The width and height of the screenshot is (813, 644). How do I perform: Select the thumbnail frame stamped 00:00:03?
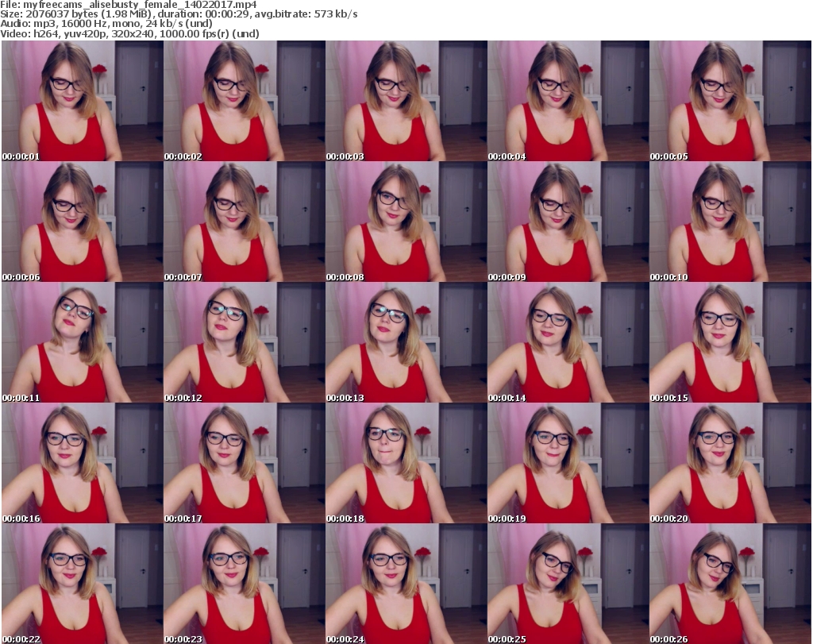coord(406,101)
